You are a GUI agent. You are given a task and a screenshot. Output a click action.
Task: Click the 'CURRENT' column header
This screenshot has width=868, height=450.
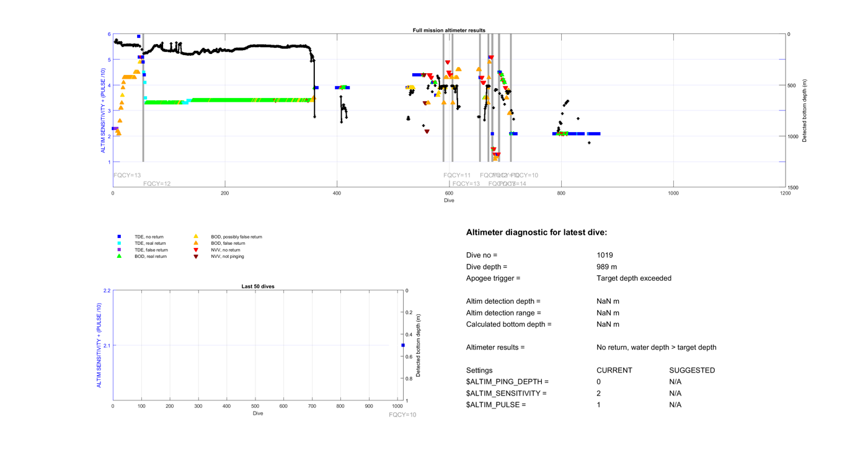(x=614, y=370)
